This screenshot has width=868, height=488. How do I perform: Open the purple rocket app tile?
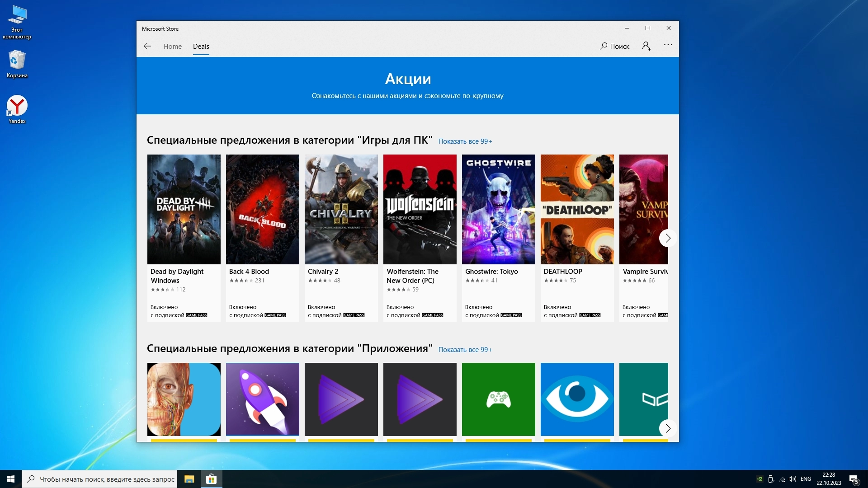pyautogui.click(x=262, y=399)
